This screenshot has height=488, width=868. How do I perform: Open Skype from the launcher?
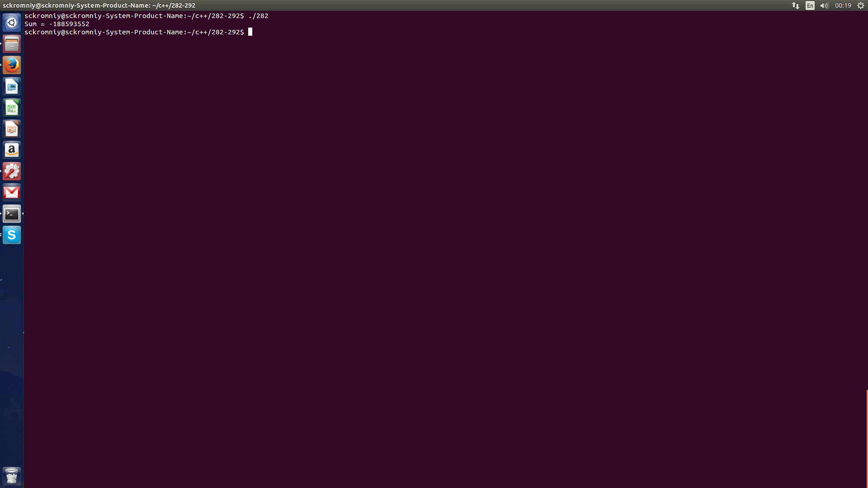coord(12,235)
